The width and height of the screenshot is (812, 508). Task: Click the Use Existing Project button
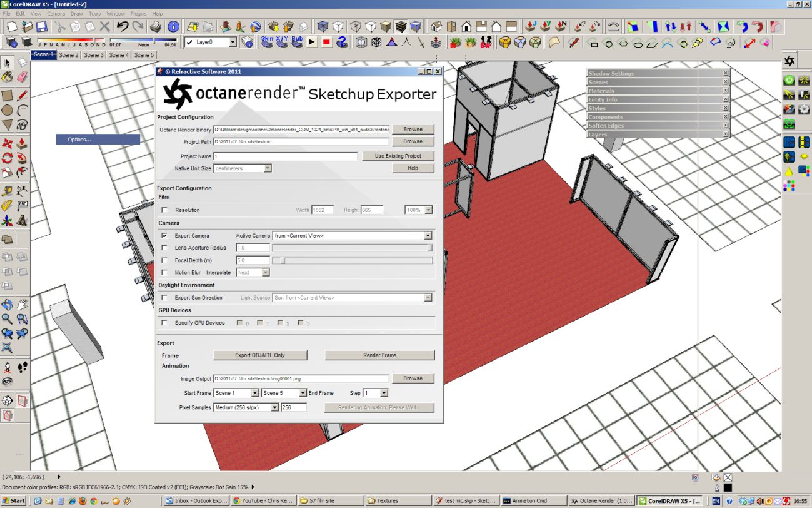pos(398,156)
